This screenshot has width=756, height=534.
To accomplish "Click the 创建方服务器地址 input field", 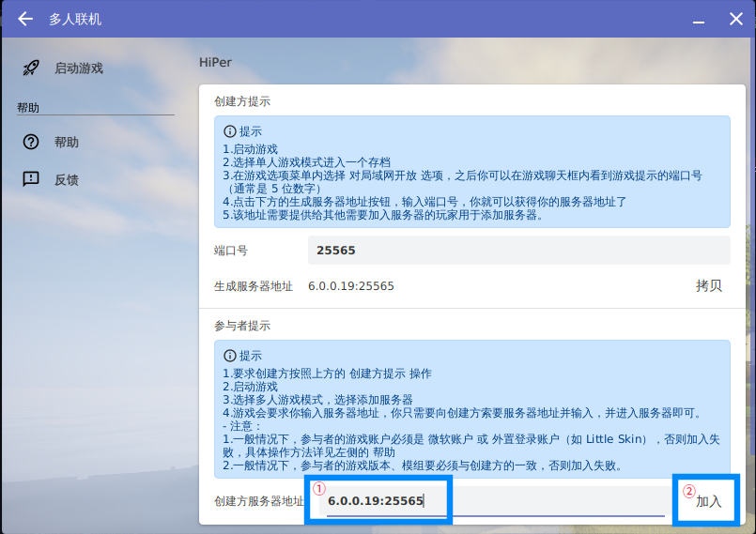I will (x=495, y=501).
